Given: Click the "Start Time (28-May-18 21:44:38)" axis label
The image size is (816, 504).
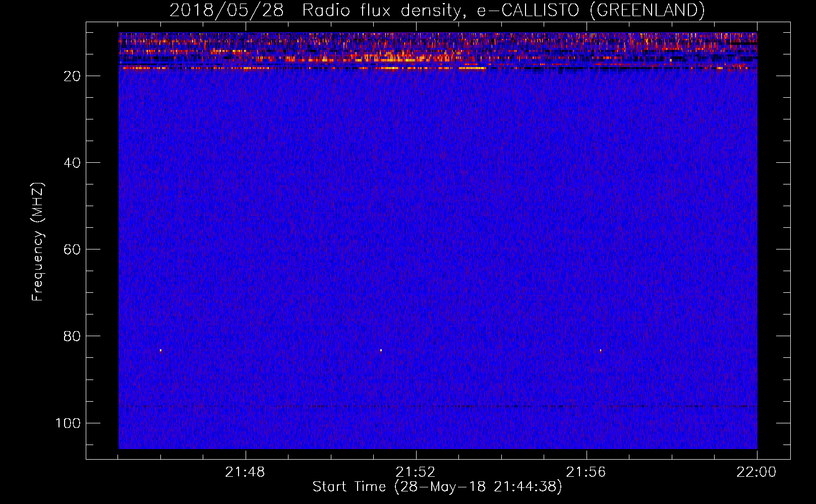Looking at the screenshot, I should coord(437,487).
